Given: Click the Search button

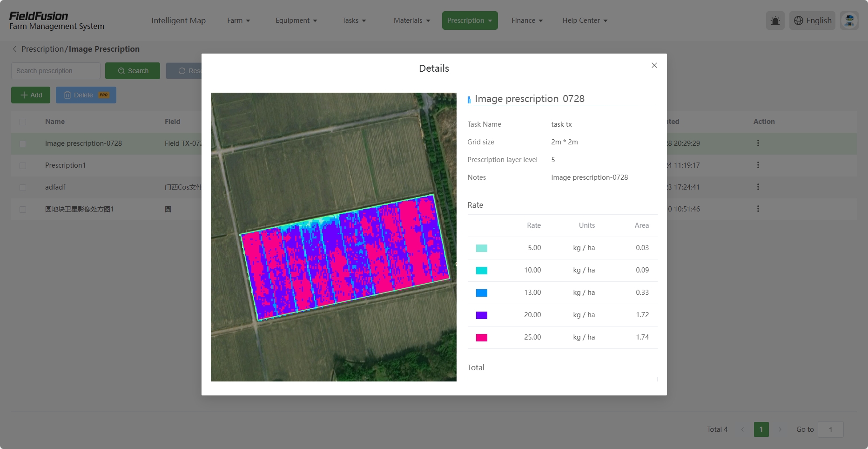Looking at the screenshot, I should [x=133, y=70].
